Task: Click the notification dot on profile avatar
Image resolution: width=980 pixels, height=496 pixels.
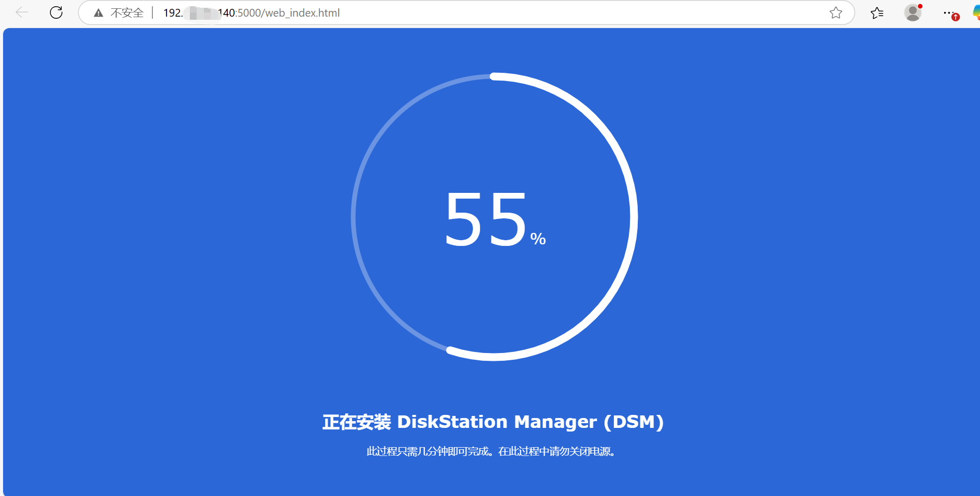Action: click(921, 5)
